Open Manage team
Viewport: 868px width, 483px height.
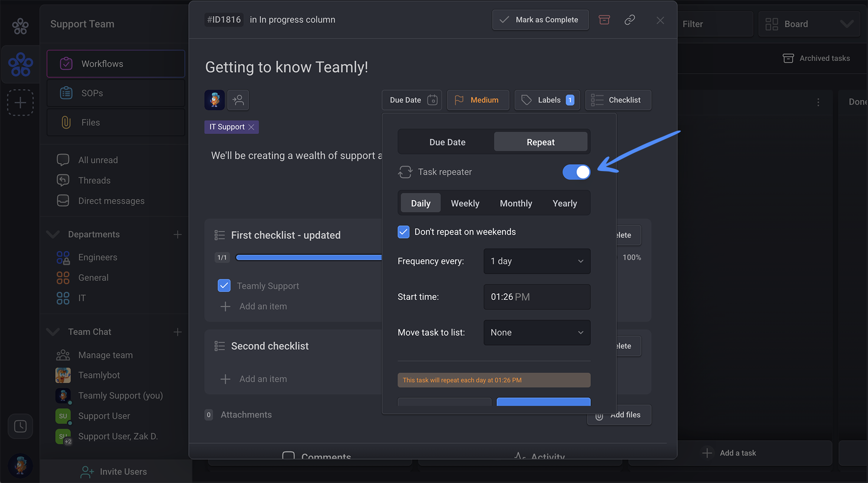click(x=105, y=355)
